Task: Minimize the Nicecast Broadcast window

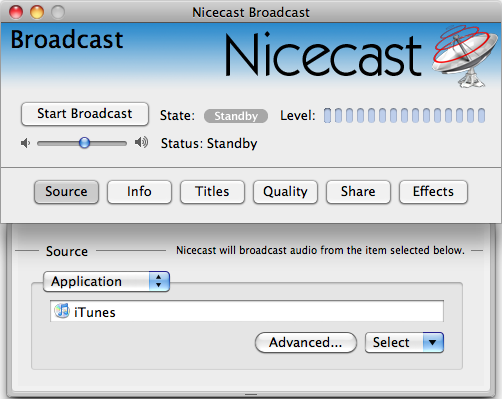Action: (x=37, y=12)
